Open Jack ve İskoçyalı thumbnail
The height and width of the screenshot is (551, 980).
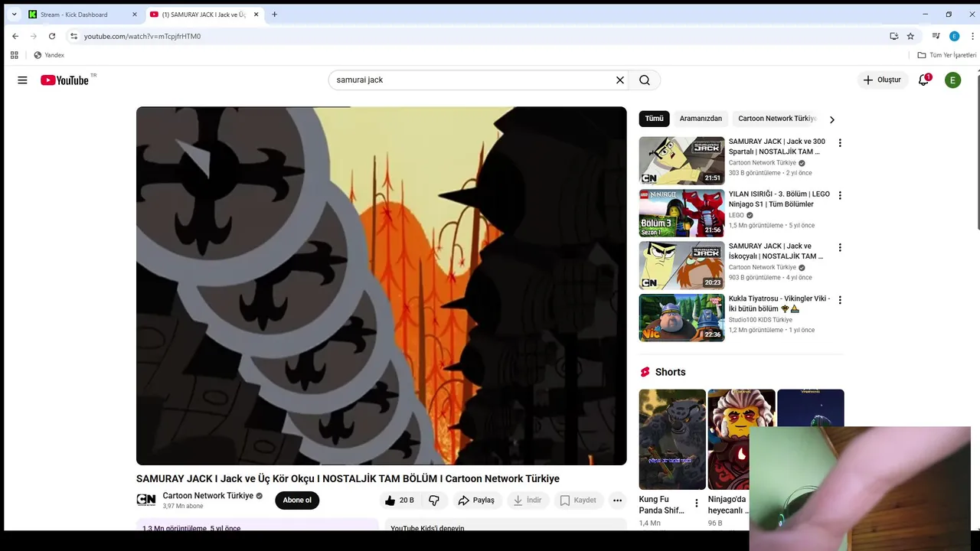[681, 266]
